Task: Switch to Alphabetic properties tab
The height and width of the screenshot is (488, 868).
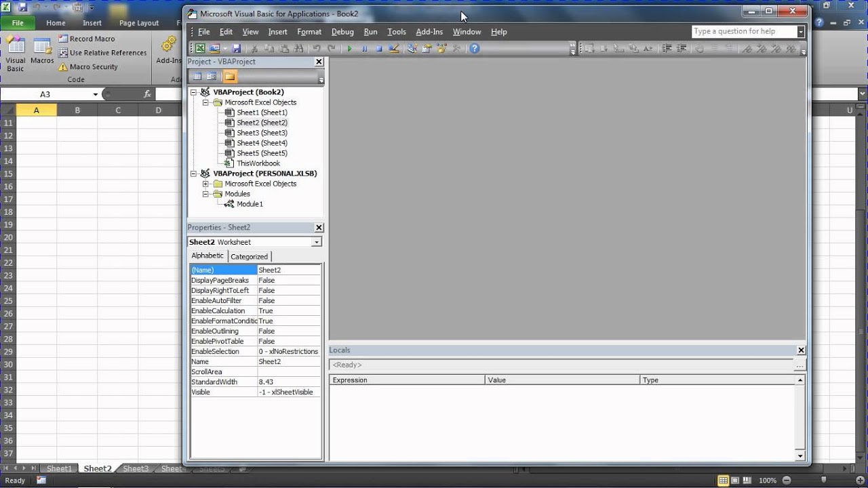Action: pyautogui.click(x=208, y=256)
